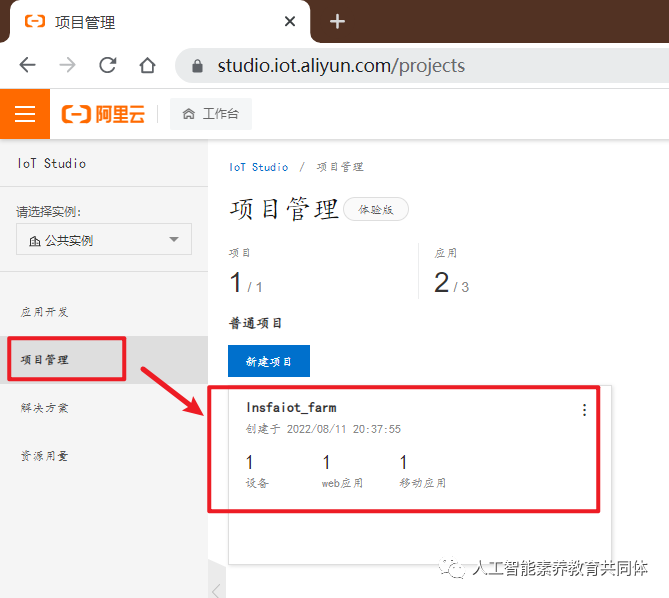Click the browser forward arrow
This screenshot has width=669, height=598.
tap(67, 65)
